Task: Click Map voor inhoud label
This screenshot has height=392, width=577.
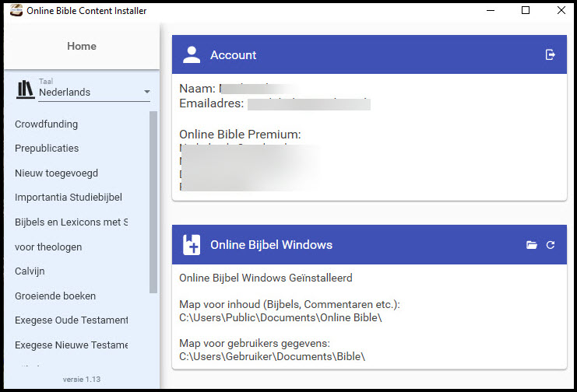Action: coord(290,304)
